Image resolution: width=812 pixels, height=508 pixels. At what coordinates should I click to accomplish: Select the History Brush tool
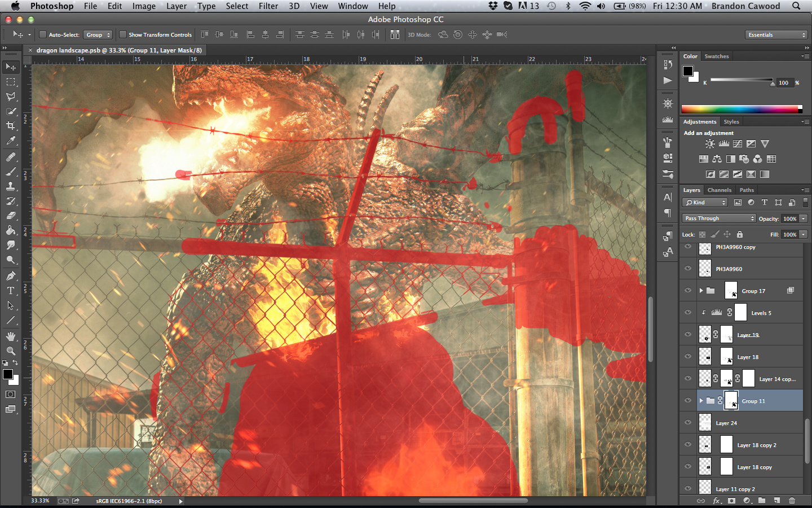coord(11,201)
